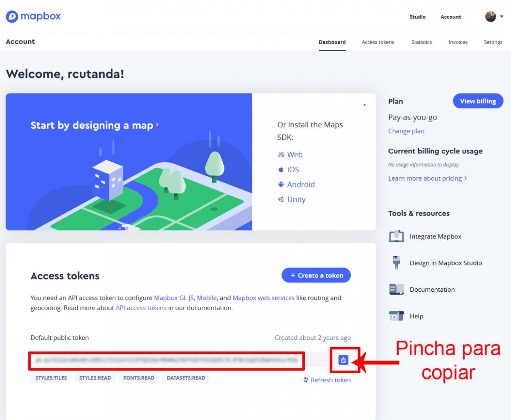
Task: Open Account from the top navigation
Action: (x=451, y=17)
